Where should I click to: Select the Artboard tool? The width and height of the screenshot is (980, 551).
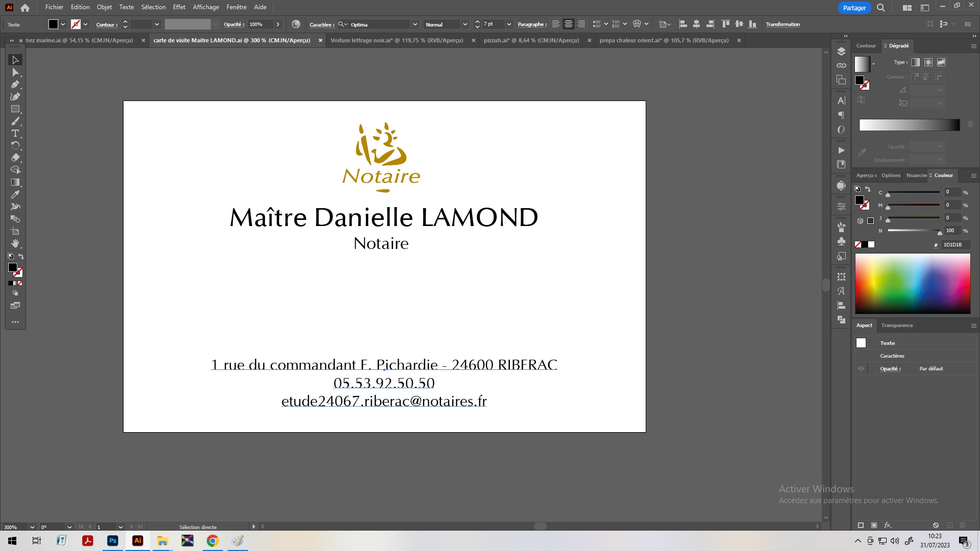(x=15, y=232)
